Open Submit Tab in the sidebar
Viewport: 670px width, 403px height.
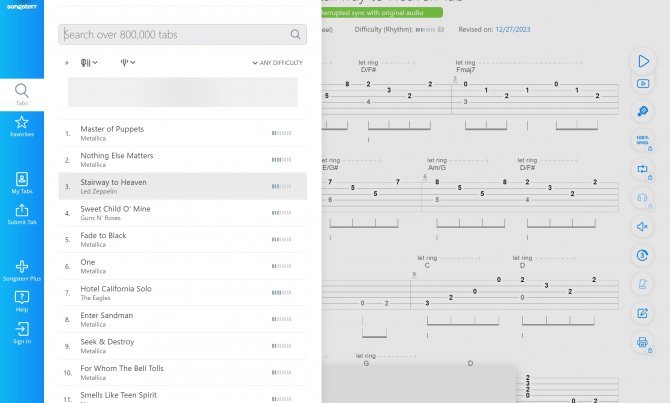[x=22, y=214]
